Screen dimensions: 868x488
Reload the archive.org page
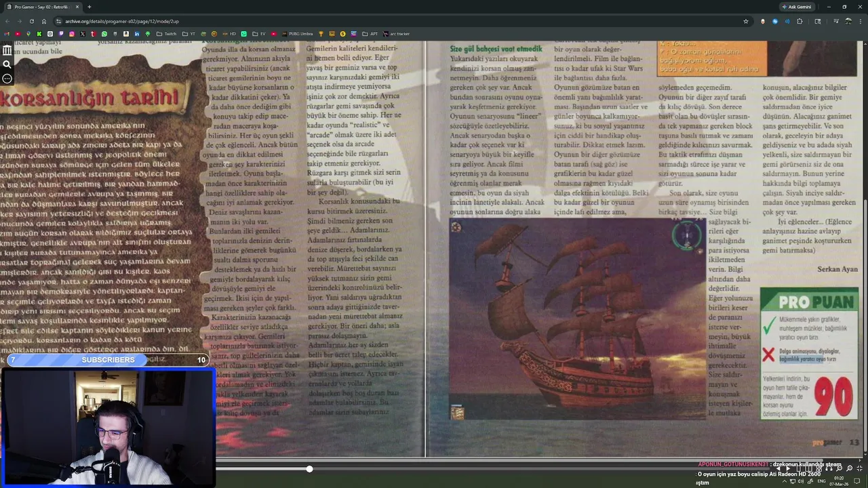pos(32,21)
